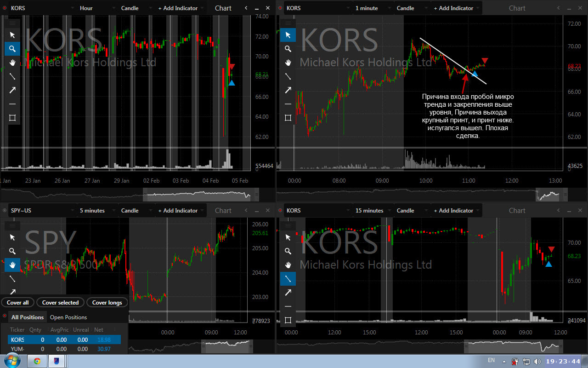Toggle red link dot of KORS 15 minutes chart

tap(280, 211)
